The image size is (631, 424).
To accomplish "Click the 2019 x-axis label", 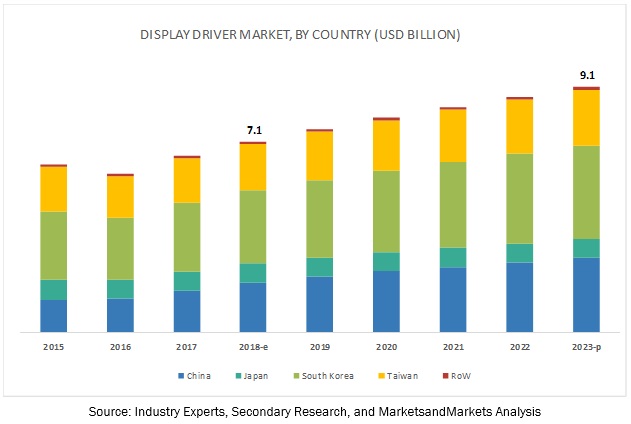I will pos(319,346).
